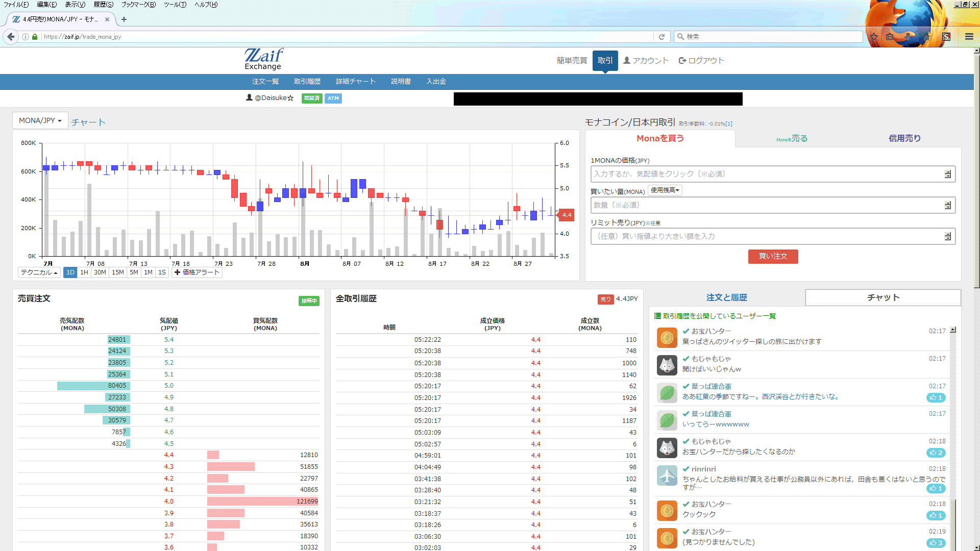Open the Firefox hamburger menu
The image size is (980, 551).
point(969,37)
